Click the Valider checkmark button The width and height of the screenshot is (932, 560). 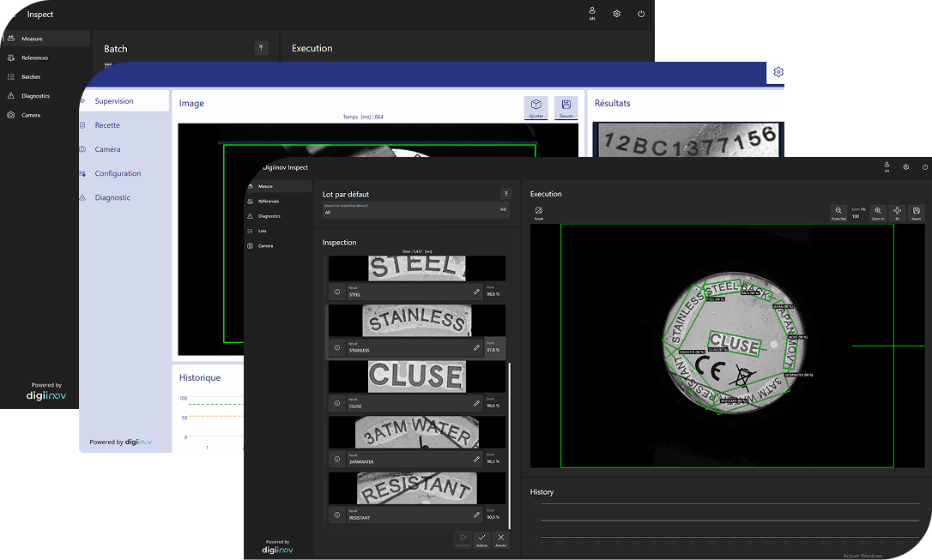481,539
